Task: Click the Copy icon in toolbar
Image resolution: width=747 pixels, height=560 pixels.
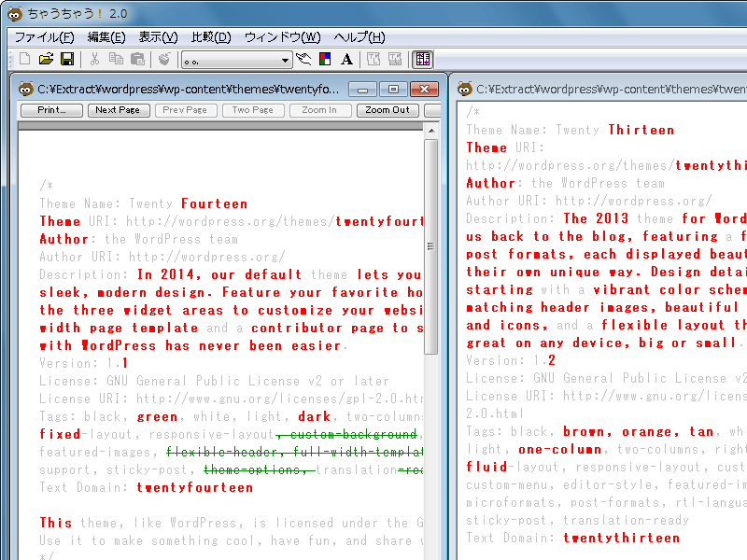Action: click(116, 59)
